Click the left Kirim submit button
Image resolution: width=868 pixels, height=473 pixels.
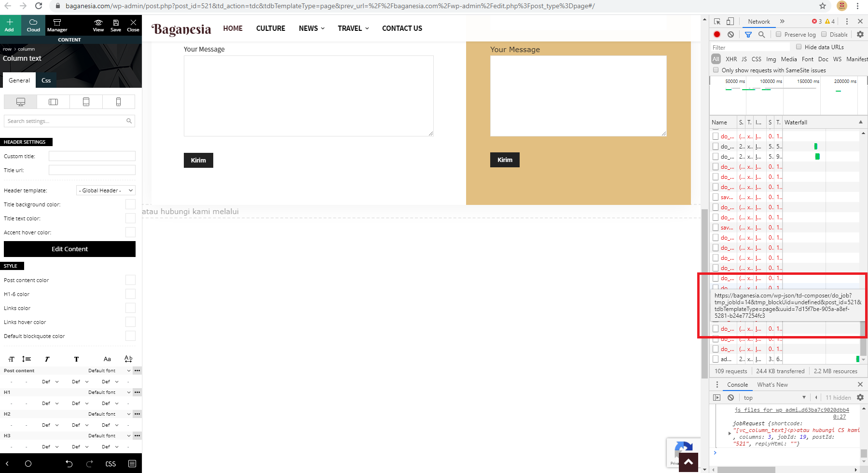[198, 161]
